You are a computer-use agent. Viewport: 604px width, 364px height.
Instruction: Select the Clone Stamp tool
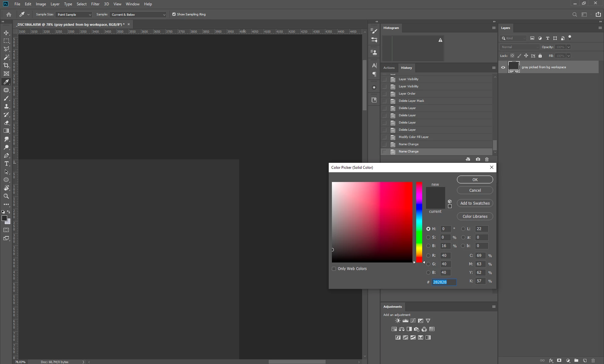coord(6,107)
